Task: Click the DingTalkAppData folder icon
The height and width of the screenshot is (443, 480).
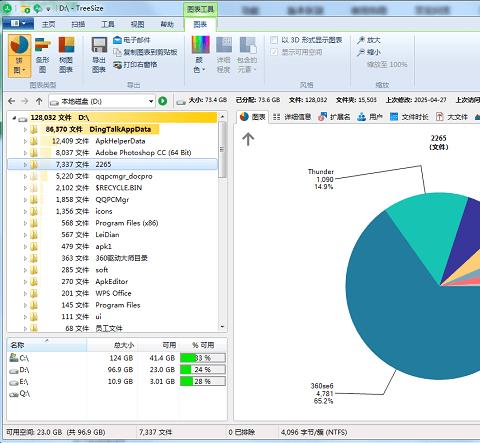Action: click(34, 129)
